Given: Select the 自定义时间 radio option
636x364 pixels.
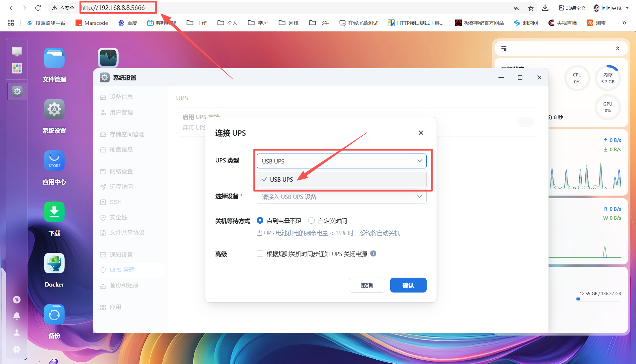Looking at the screenshot, I should coord(311,221).
